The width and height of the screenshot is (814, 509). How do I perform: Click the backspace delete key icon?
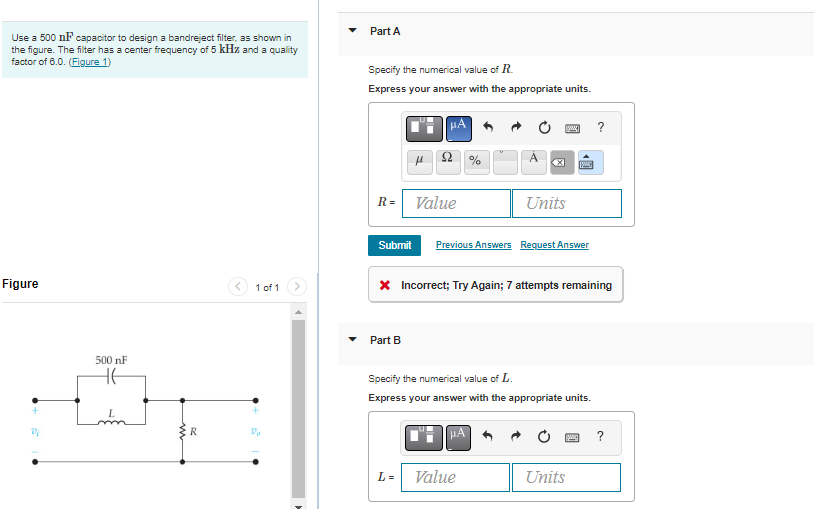coord(562,162)
